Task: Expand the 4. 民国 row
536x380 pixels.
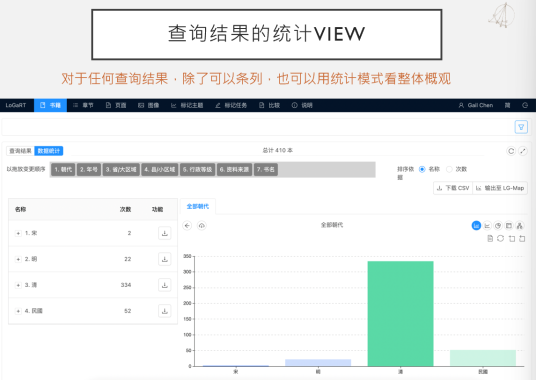Action: click(x=18, y=311)
